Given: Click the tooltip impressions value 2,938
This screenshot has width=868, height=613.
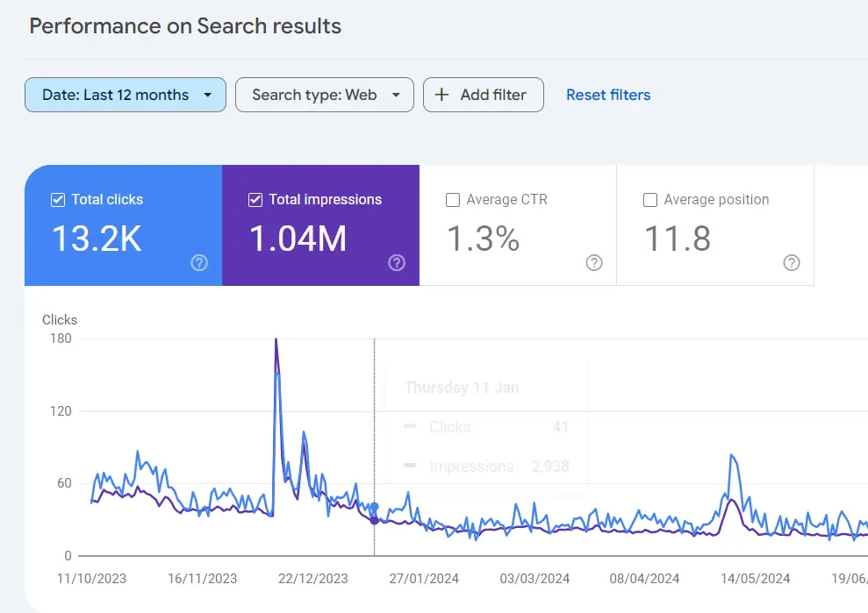Looking at the screenshot, I should tap(550, 467).
